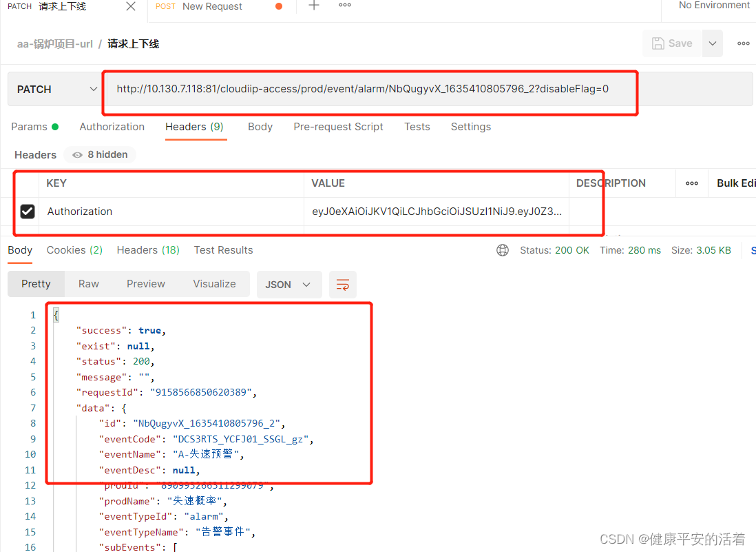
Task: Uncheck the Authorization header checkbox
Action: pyautogui.click(x=28, y=212)
